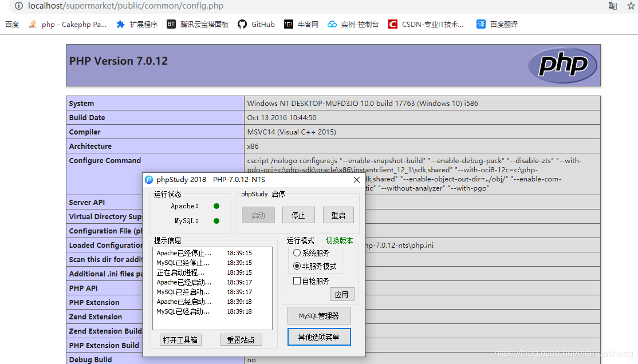Click the Apache已经启动 18:39:17 log line
The width and height of the screenshot is (638, 364).
(204, 282)
